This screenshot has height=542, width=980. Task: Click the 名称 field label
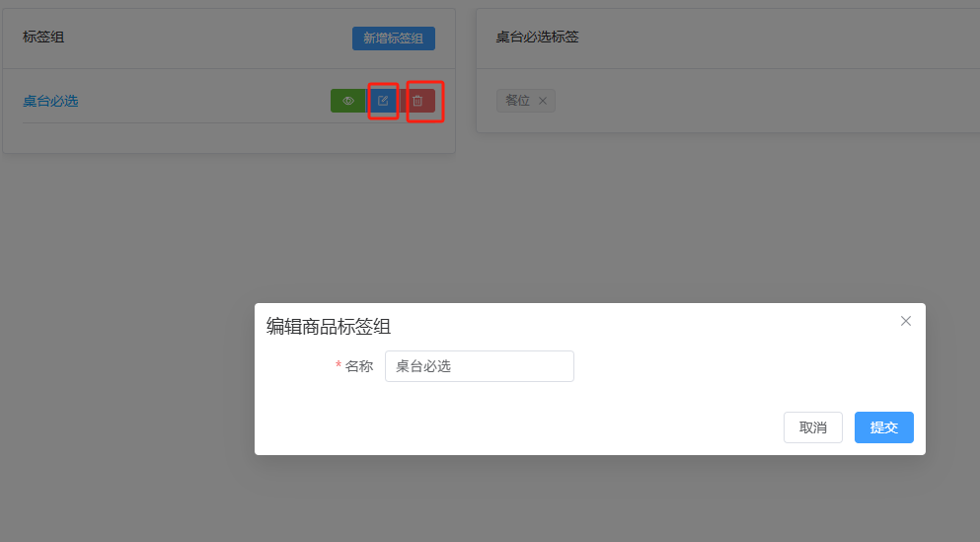pyautogui.click(x=359, y=366)
